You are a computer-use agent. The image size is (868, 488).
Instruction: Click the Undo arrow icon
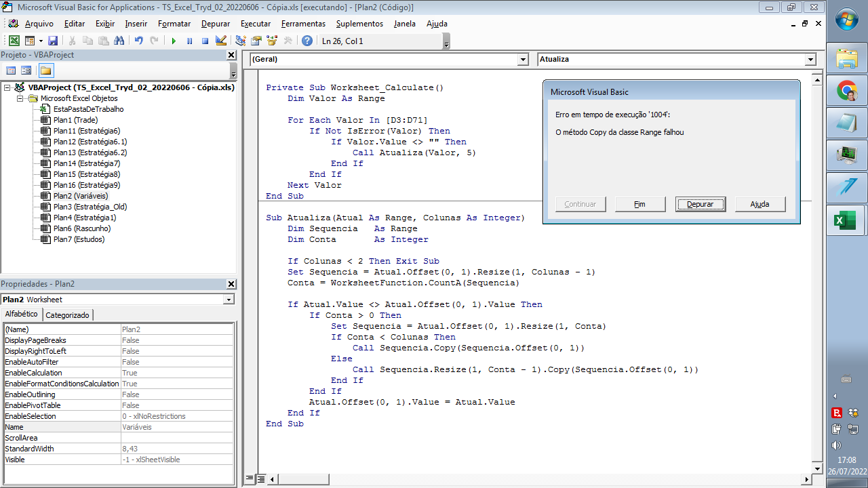click(x=138, y=41)
